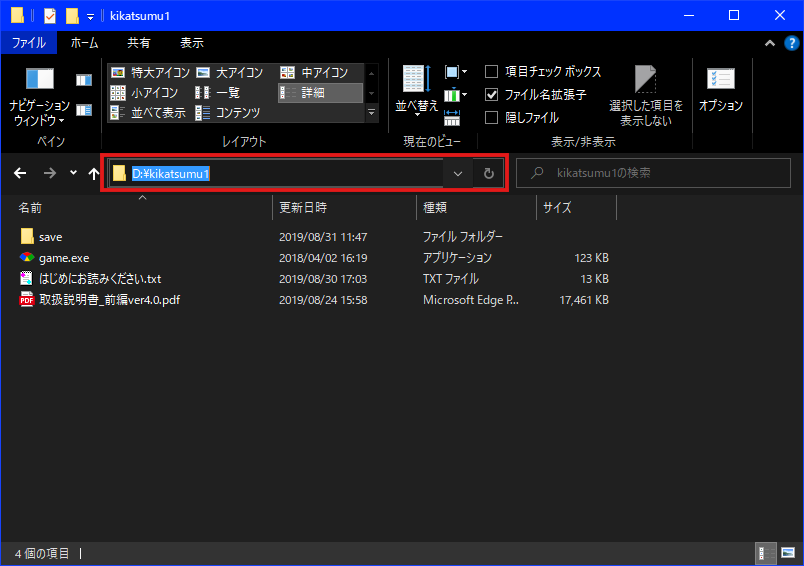The image size is (804, 566).
Task: Collapse the ribbon with the chevron
Action: (x=770, y=44)
